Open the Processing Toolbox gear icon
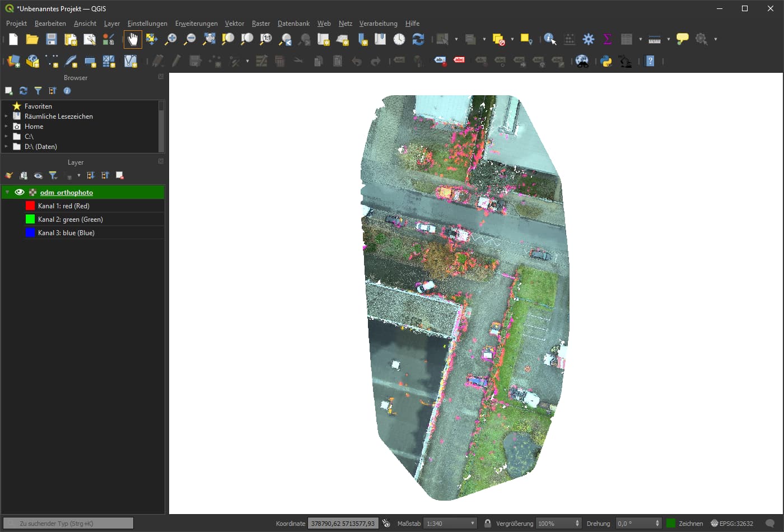Image resolution: width=784 pixels, height=532 pixels. coord(588,39)
